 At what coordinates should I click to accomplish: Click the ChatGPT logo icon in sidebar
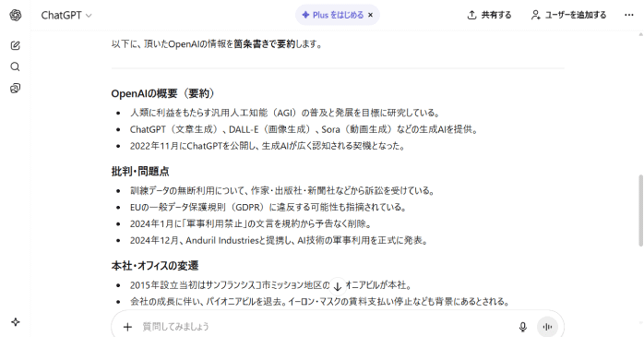(15, 15)
